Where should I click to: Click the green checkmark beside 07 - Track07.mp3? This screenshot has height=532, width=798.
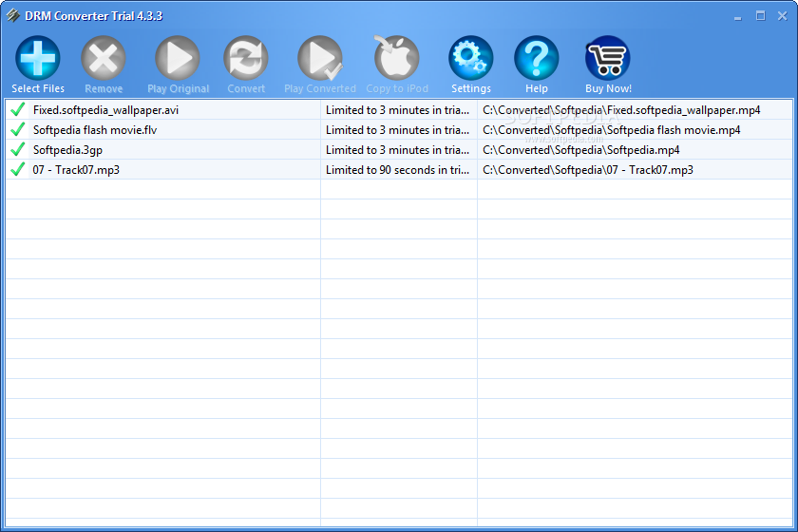[18, 169]
